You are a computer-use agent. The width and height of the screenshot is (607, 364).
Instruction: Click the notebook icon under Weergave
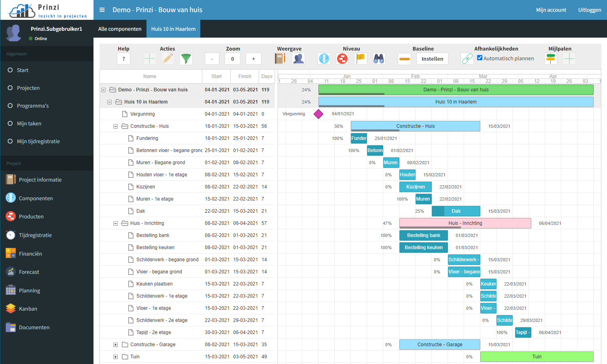click(x=280, y=59)
